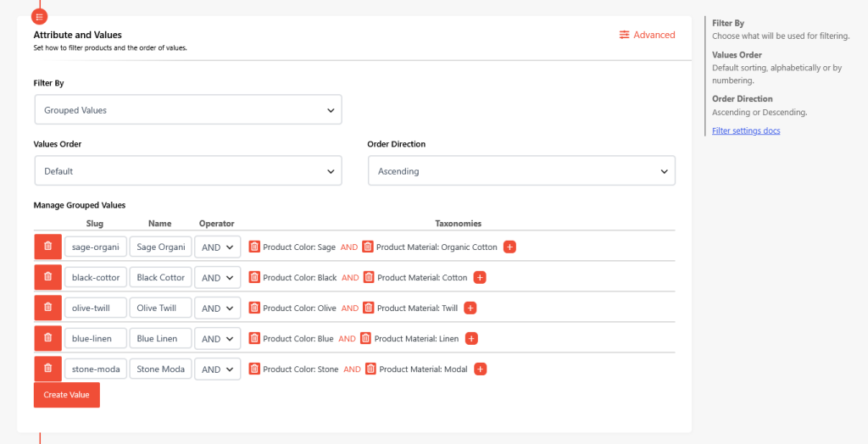The width and height of the screenshot is (868, 444).
Task: Open the Filter settings docs link
Action: click(x=746, y=130)
